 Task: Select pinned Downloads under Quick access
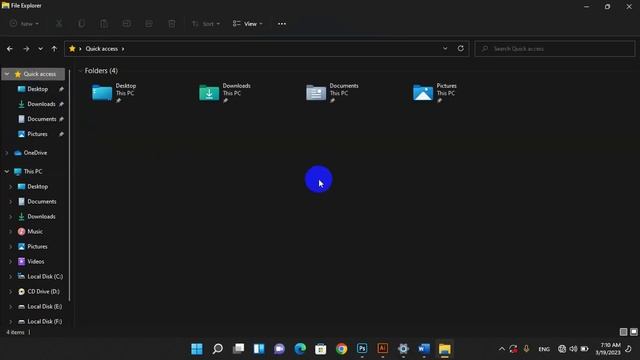coord(41,104)
